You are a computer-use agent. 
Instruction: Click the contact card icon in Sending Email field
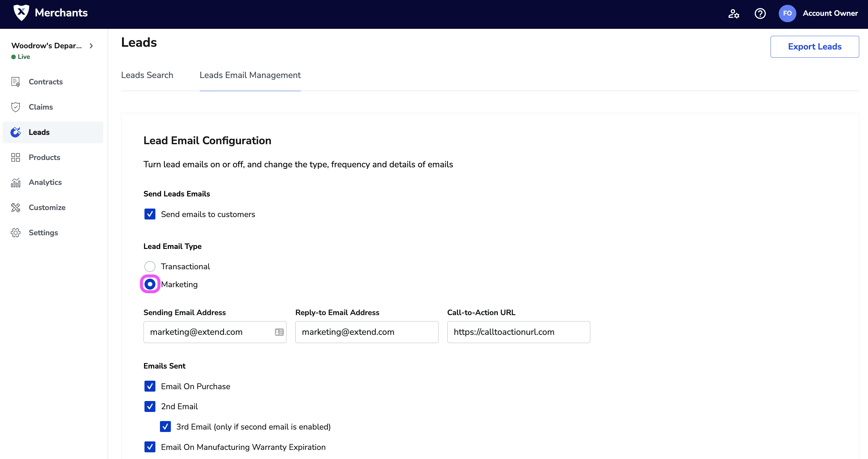(x=279, y=332)
